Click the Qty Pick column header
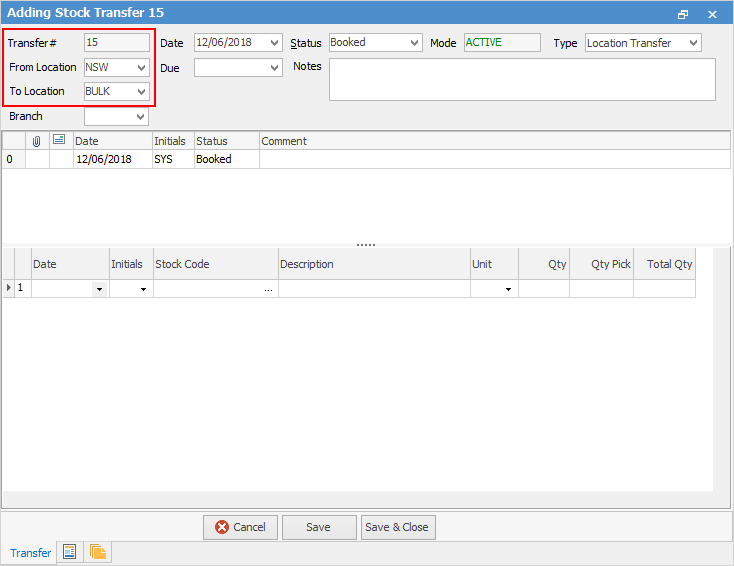Viewport: 734px width, 566px height. 601,264
